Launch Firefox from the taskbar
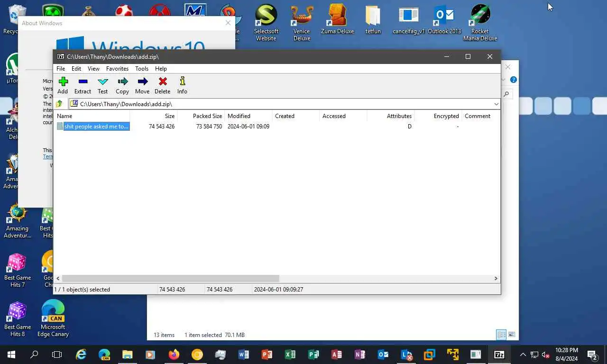607x364 pixels. coord(174,355)
